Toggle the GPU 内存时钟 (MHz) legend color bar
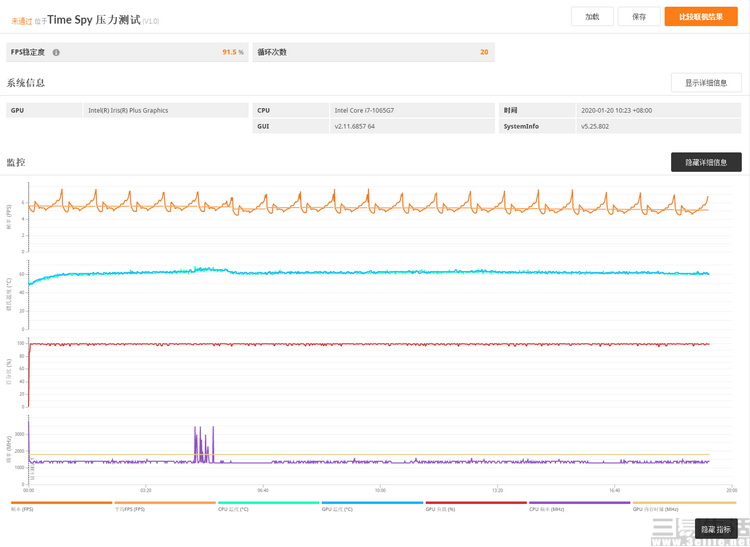This screenshot has width=750, height=547. pyautogui.click(x=684, y=503)
